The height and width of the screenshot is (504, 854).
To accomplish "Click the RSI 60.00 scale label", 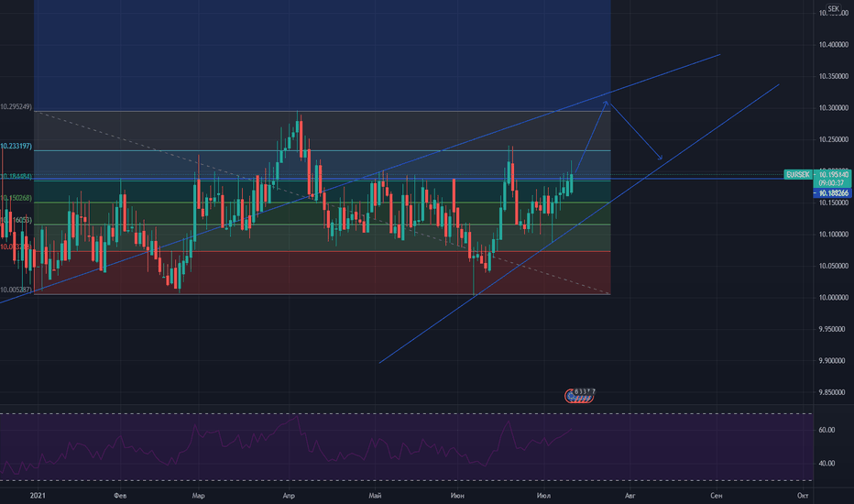I will point(827,430).
